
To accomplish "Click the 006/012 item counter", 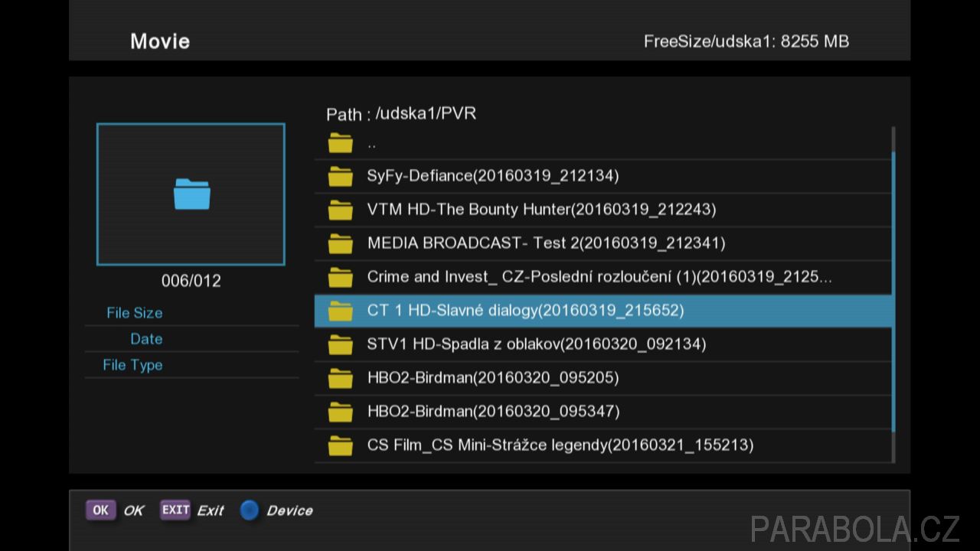I will pyautogui.click(x=191, y=281).
